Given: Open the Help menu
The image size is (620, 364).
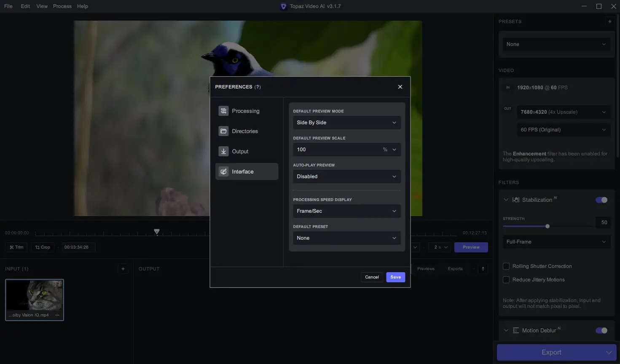Looking at the screenshot, I should 83,6.
